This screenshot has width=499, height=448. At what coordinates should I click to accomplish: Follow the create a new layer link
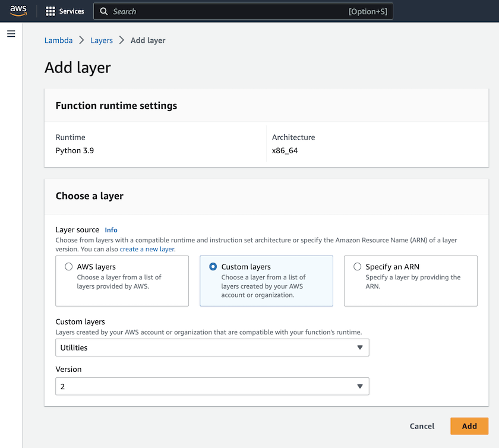coord(147,250)
